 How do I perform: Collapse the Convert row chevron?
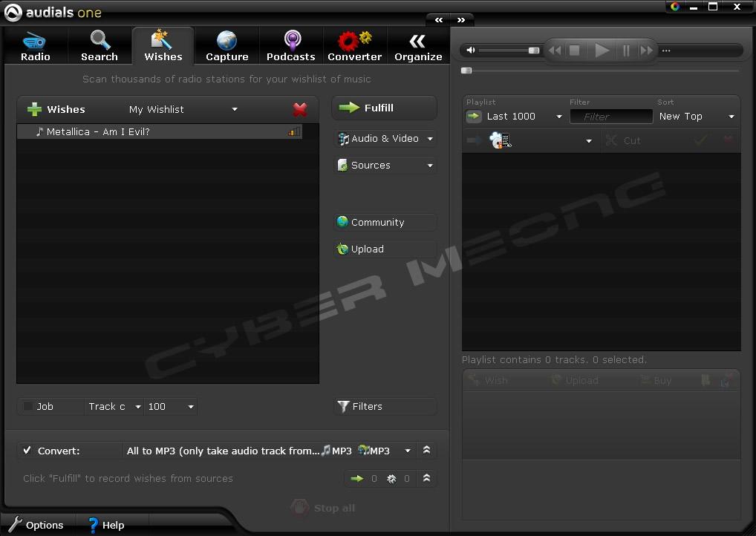[426, 450]
